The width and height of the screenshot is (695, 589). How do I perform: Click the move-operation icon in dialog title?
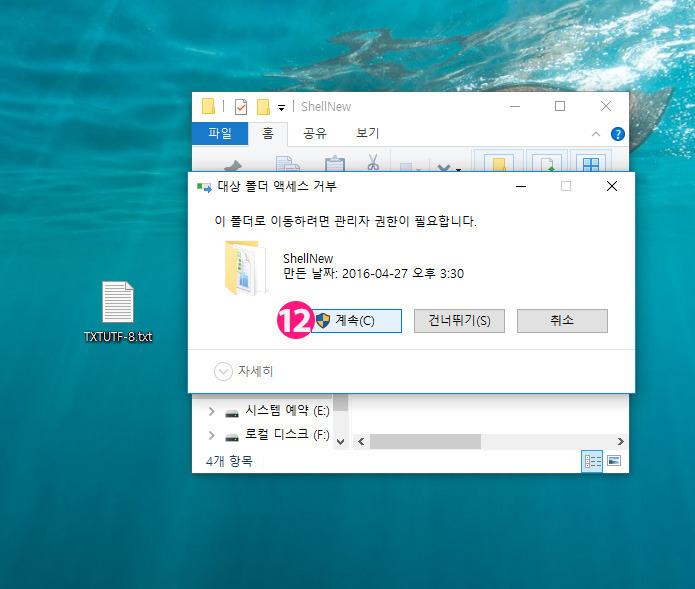point(204,187)
